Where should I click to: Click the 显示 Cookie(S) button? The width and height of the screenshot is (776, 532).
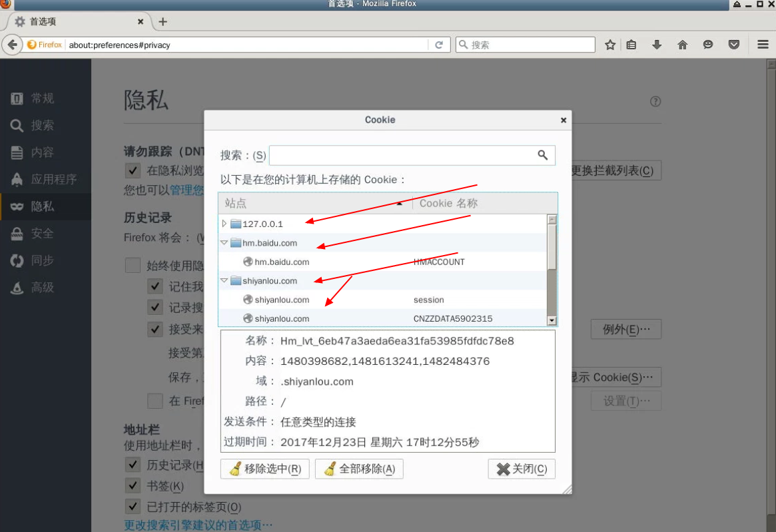pyautogui.click(x=616, y=378)
